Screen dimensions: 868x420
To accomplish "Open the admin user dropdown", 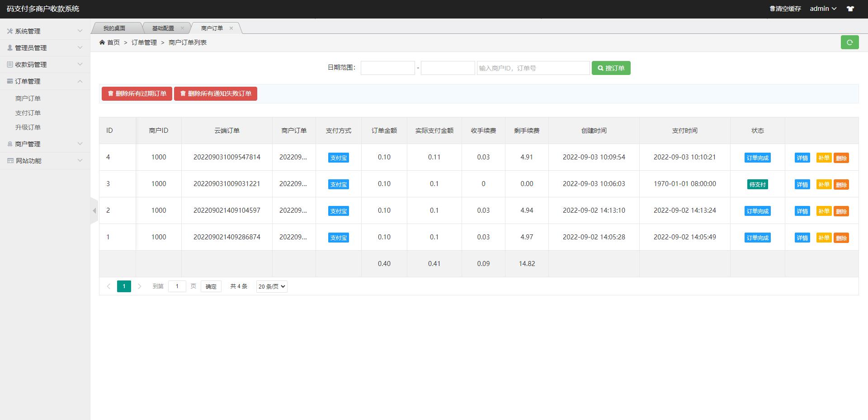I will tap(823, 9).
